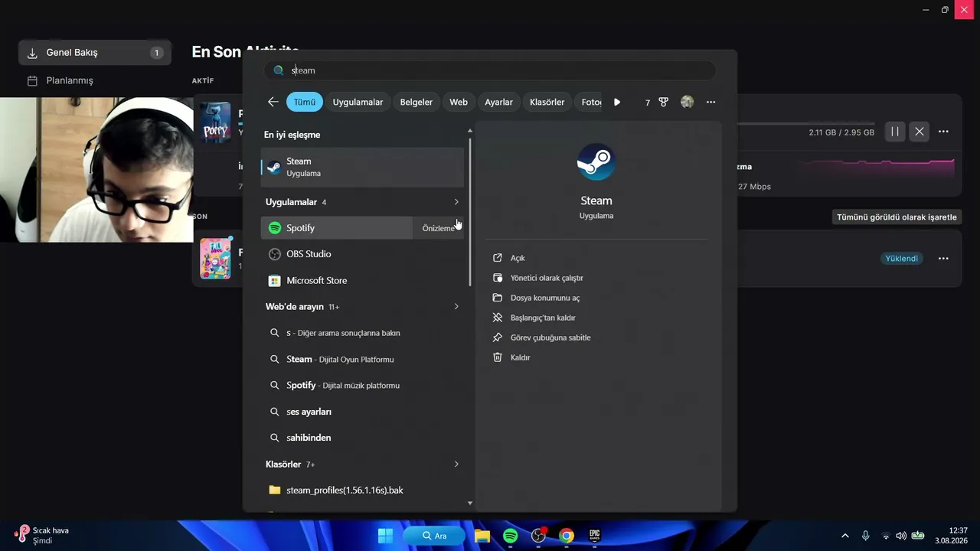This screenshot has height=551, width=980.
Task: Click the Önizleme button beside Spotify
Action: click(438, 228)
